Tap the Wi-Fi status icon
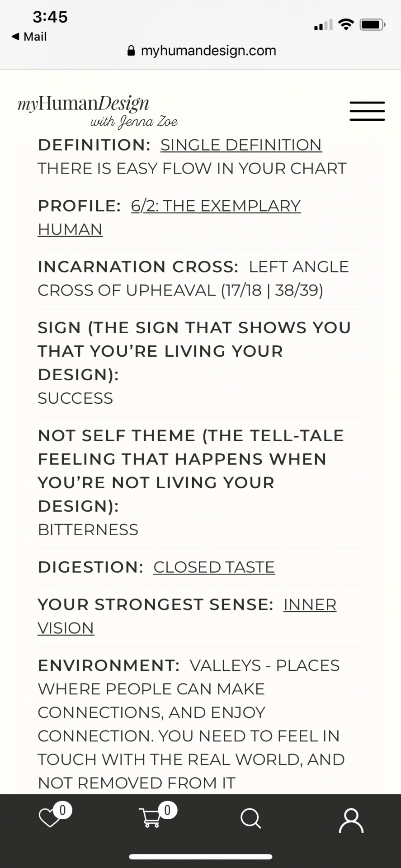401x868 pixels. (346, 24)
